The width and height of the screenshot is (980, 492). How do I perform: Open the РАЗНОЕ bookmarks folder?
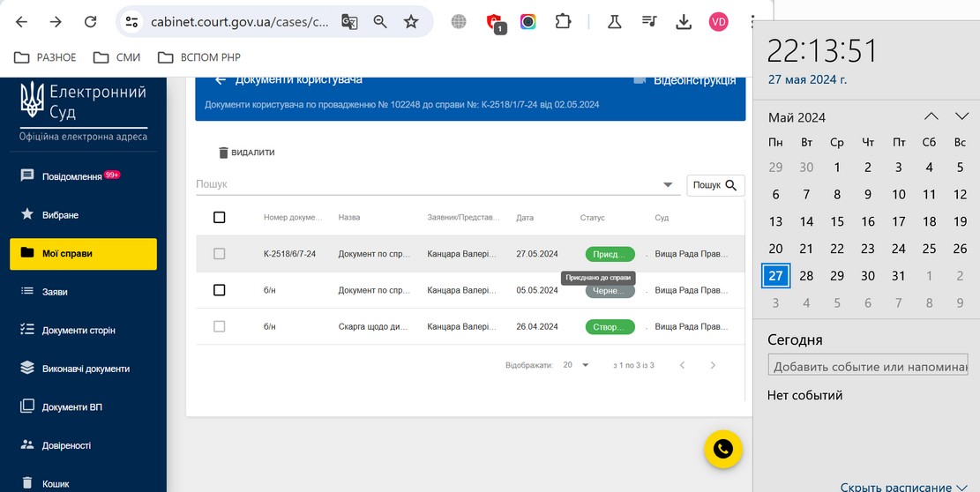tap(45, 57)
